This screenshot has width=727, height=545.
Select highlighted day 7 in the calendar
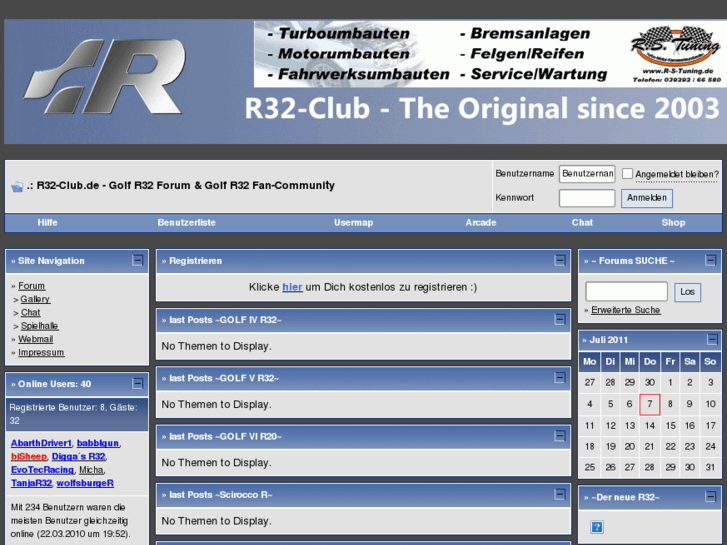pyautogui.click(x=650, y=404)
